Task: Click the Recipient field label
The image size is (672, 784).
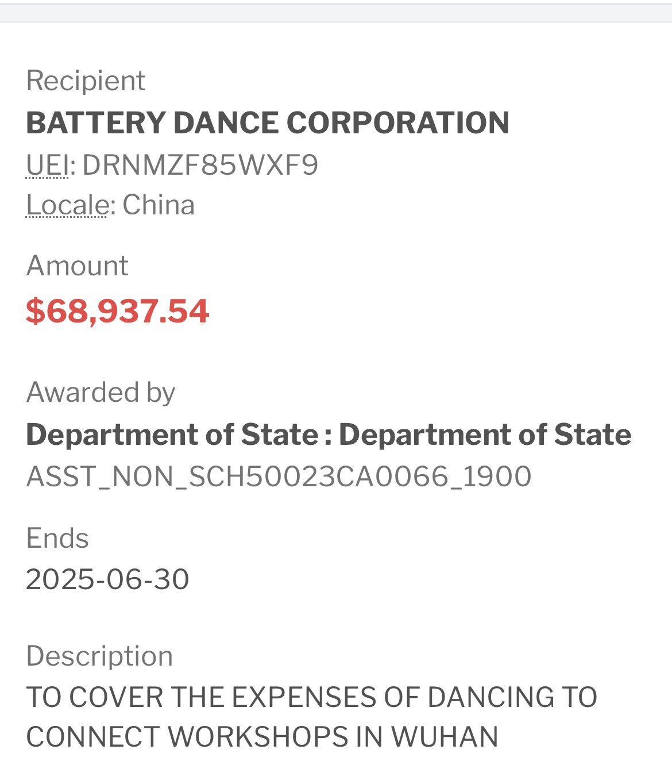Action: pyautogui.click(x=86, y=80)
